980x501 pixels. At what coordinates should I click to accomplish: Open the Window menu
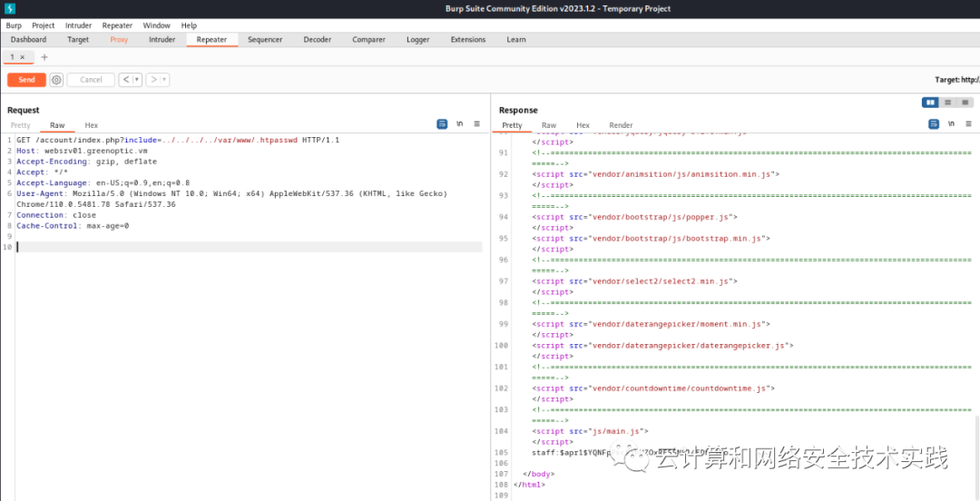[x=156, y=25]
